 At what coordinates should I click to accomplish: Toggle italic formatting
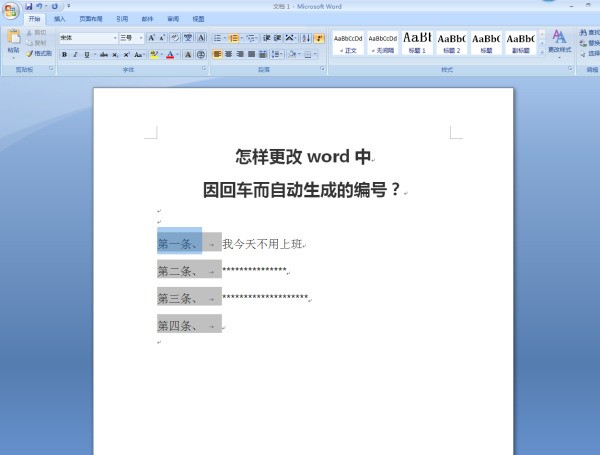point(75,55)
